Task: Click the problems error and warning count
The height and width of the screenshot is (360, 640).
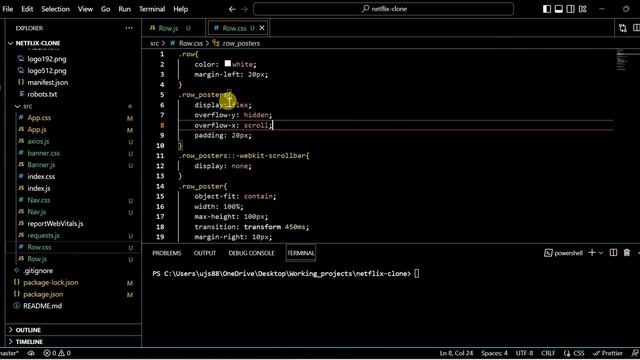Action: pyautogui.click(x=57, y=353)
